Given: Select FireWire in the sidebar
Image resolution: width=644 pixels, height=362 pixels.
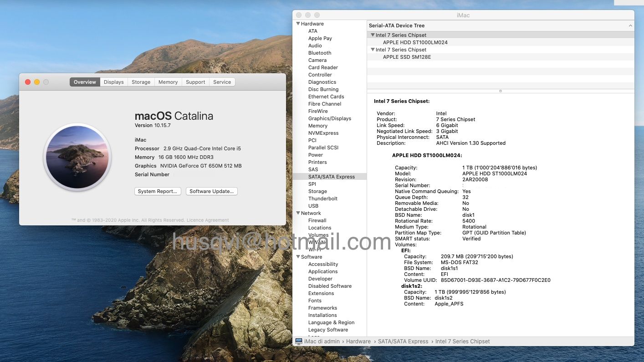Looking at the screenshot, I should pos(318,111).
